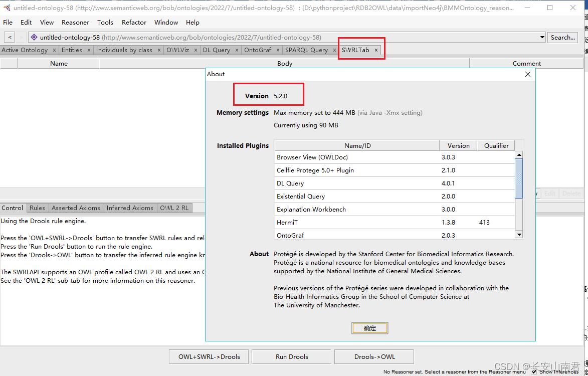Click the rule Edit button
588x376 pixels.
tap(550, 194)
